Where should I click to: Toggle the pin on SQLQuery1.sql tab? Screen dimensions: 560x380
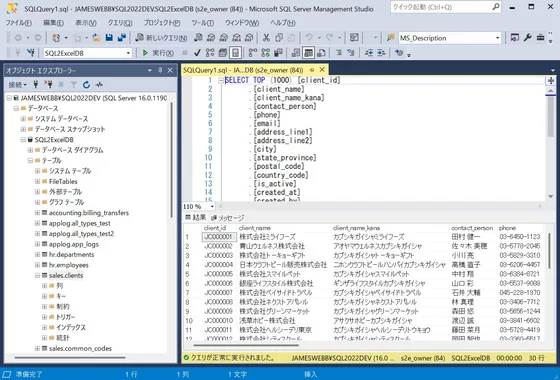(x=312, y=70)
